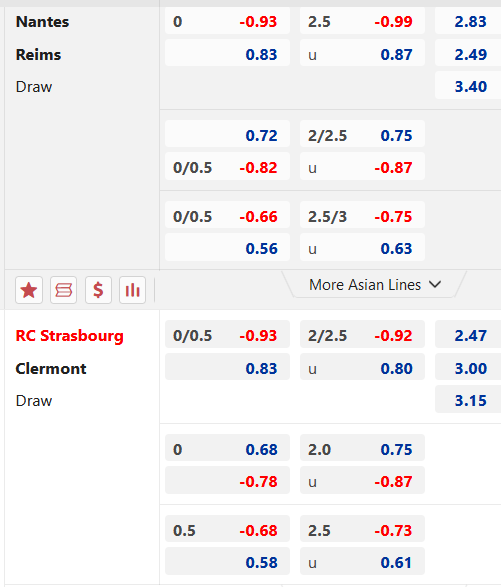Click the favorite star icon
This screenshot has width=501, height=587.
[29, 290]
